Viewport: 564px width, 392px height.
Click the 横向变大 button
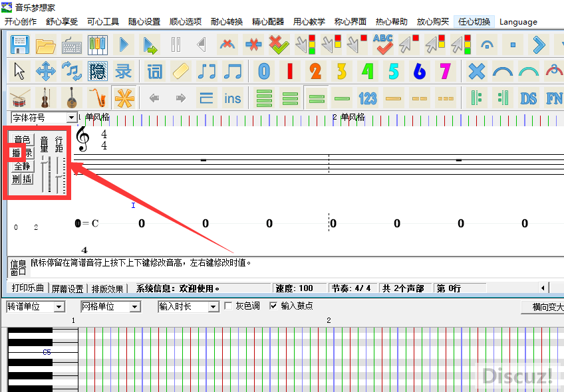543,307
